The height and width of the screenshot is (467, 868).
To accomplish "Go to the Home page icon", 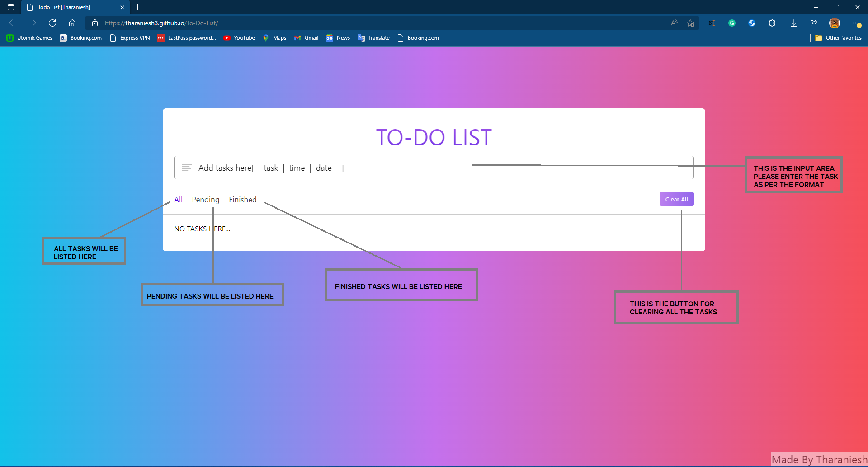I will pyautogui.click(x=72, y=23).
